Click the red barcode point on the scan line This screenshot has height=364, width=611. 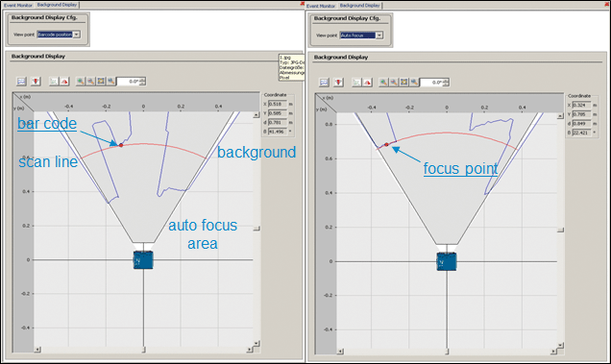point(121,145)
